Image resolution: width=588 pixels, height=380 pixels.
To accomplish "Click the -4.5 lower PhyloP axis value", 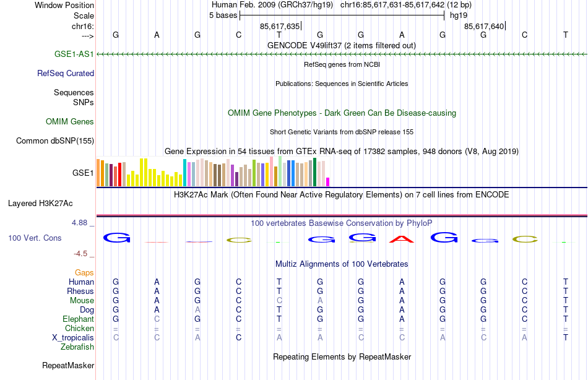I will [x=80, y=254].
